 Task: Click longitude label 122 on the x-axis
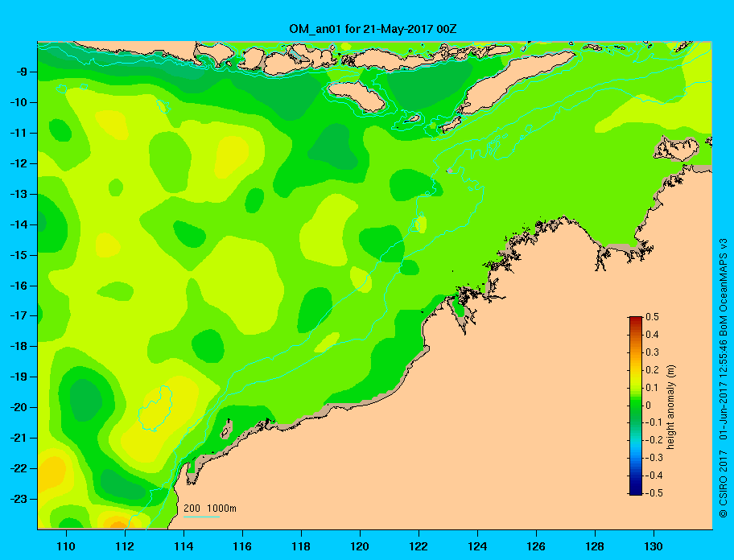419,546
